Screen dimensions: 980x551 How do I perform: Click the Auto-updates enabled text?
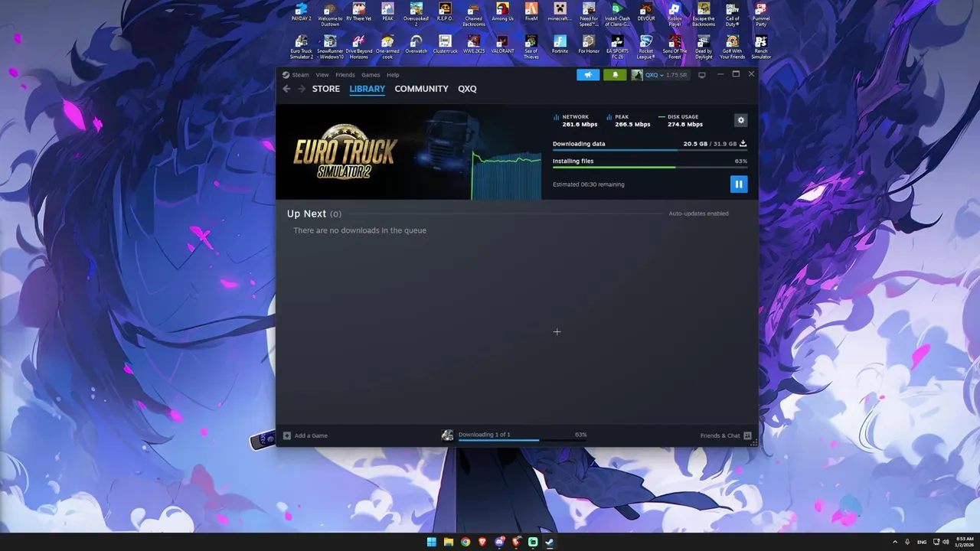coord(698,214)
